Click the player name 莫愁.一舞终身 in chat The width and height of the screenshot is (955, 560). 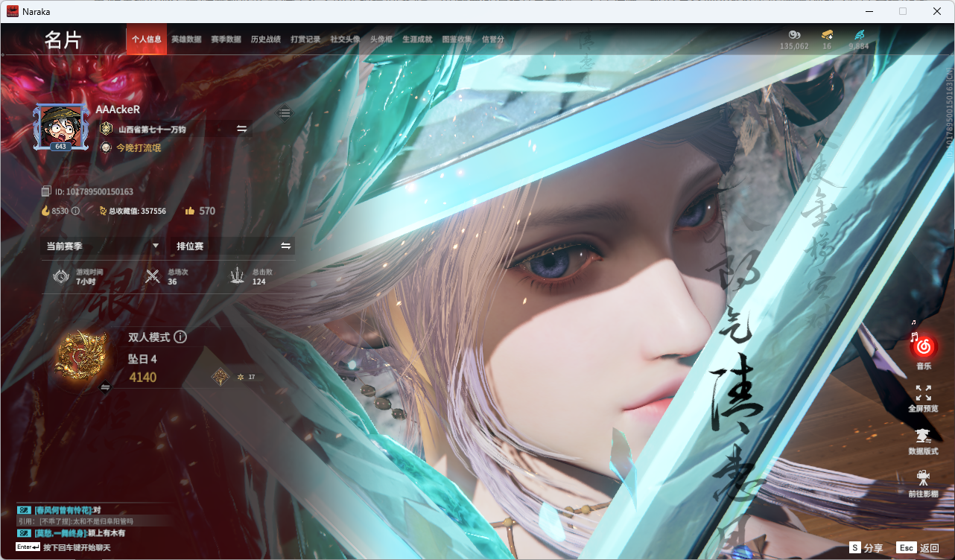point(60,533)
